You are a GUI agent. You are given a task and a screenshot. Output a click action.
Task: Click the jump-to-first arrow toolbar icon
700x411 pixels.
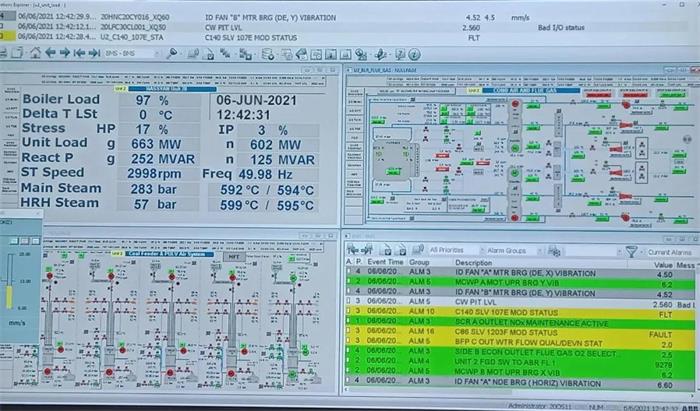80,53
